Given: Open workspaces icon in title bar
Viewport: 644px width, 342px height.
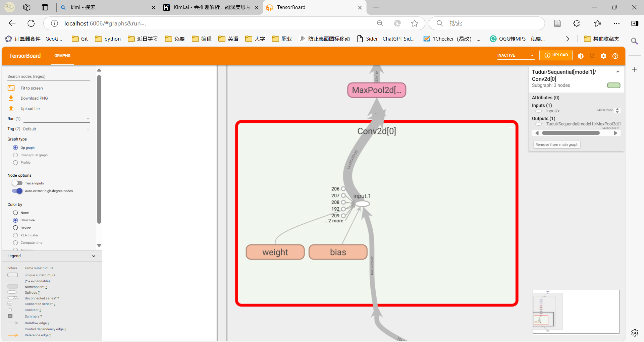Looking at the screenshot, I should click(x=27, y=7).
